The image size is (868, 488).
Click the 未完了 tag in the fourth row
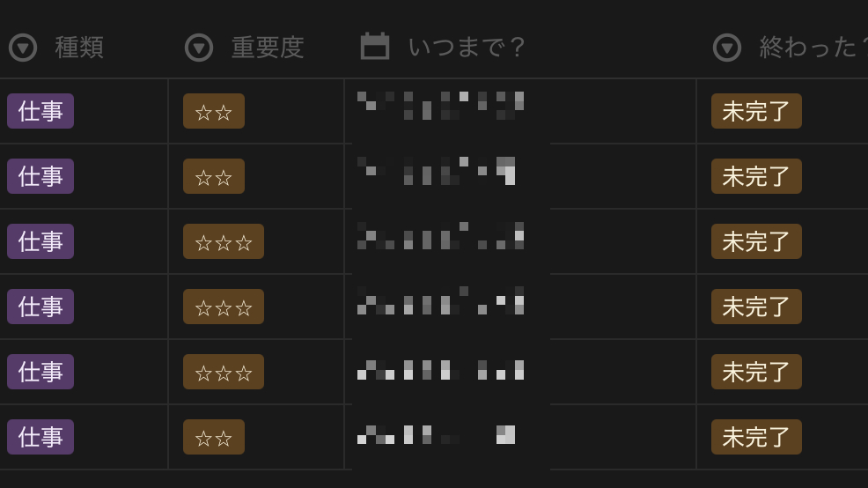[756, 307]
